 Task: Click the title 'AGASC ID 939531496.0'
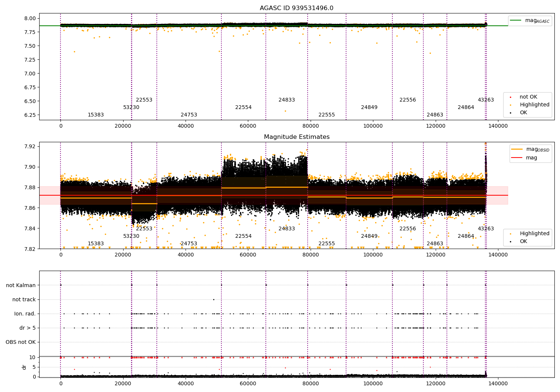(x=297, y=8)
